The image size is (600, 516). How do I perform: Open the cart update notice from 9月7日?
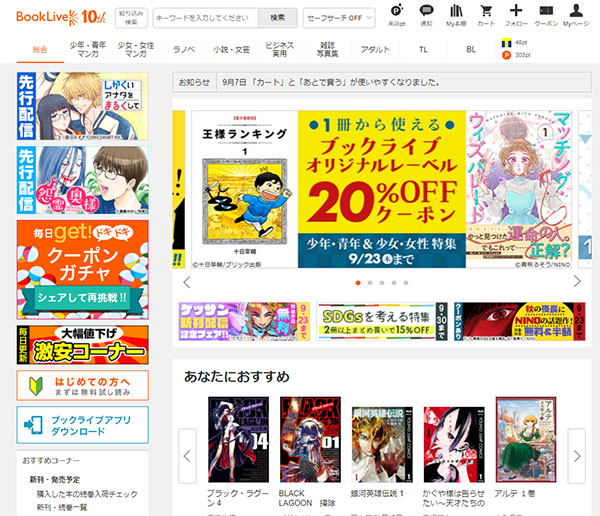click(x=331, y=82)
